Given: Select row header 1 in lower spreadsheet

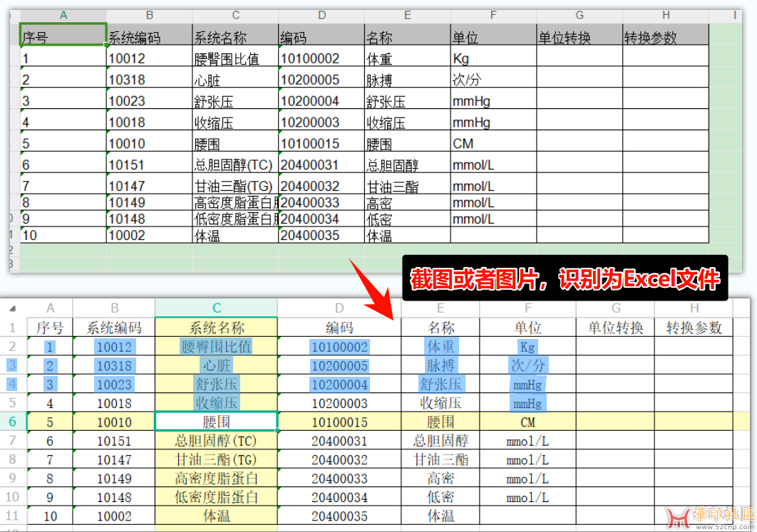Looking at the screenshot, I should tap(13, 328).
